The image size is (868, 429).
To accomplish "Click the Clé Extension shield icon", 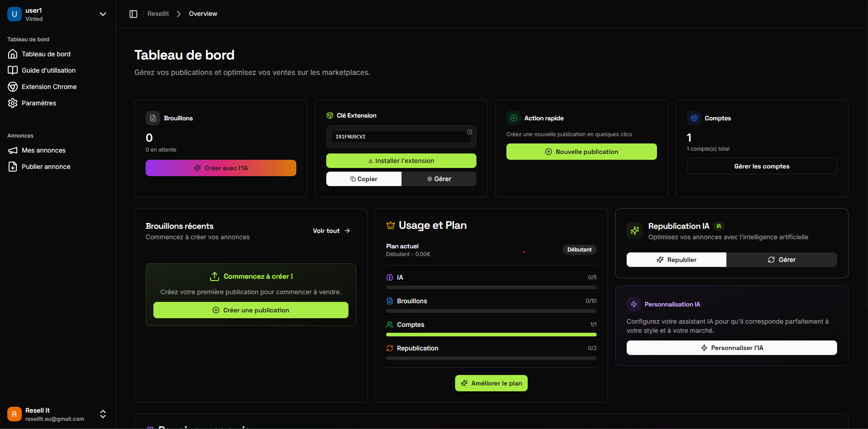I will point(330,116).
